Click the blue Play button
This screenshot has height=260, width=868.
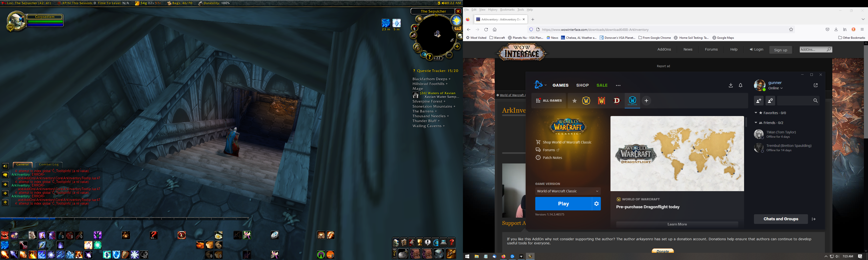563,203
